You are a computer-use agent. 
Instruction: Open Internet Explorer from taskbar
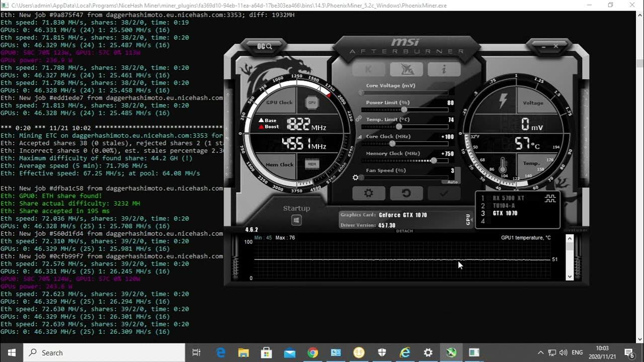[405, 353]
